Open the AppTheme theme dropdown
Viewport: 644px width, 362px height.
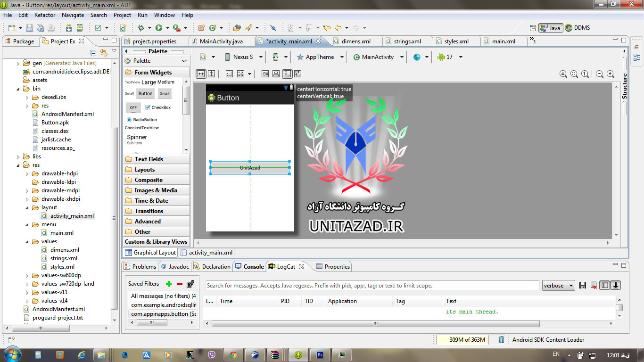pyautogui.click(x=341, y=57)
